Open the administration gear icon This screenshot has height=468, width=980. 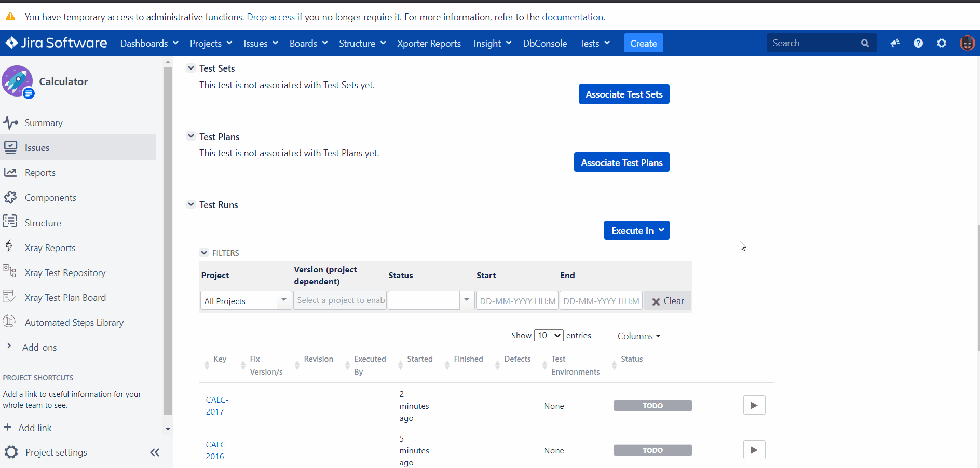click(942, 43)
